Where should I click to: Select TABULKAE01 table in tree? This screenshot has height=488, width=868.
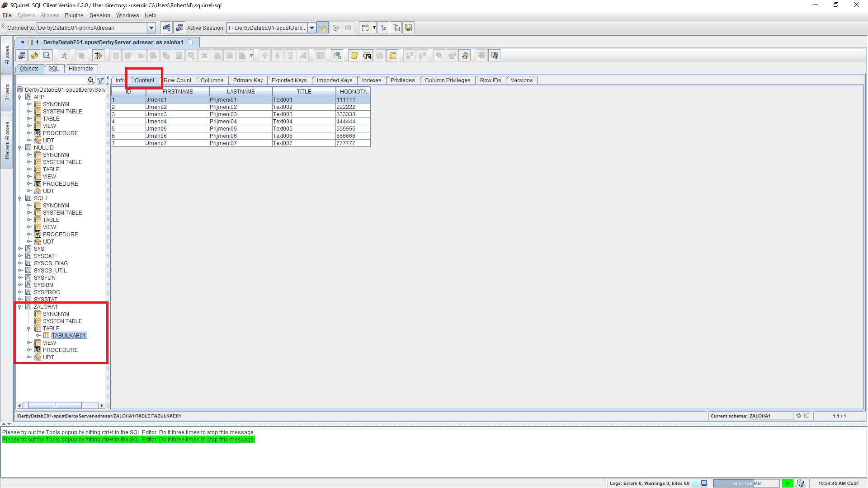69,335
